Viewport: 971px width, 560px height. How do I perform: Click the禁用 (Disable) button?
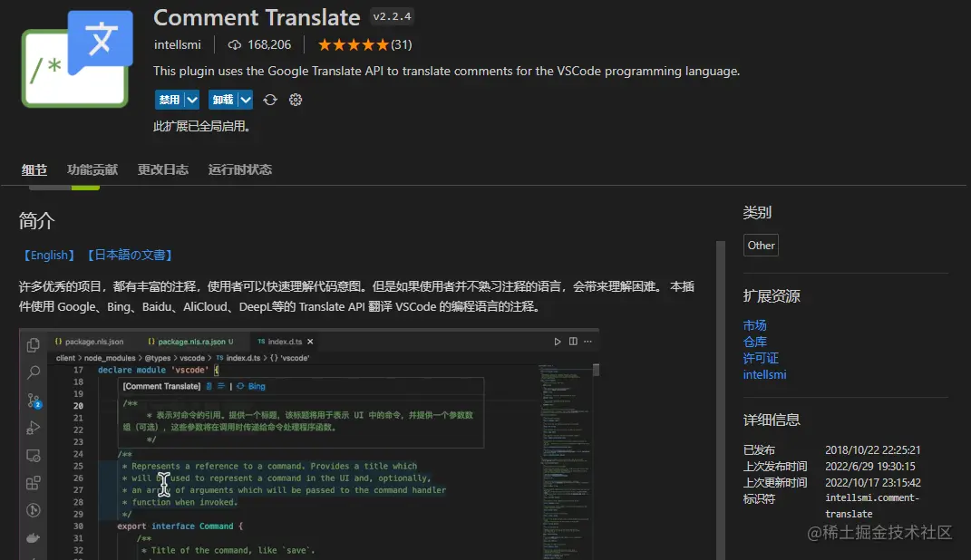(169, 100)
